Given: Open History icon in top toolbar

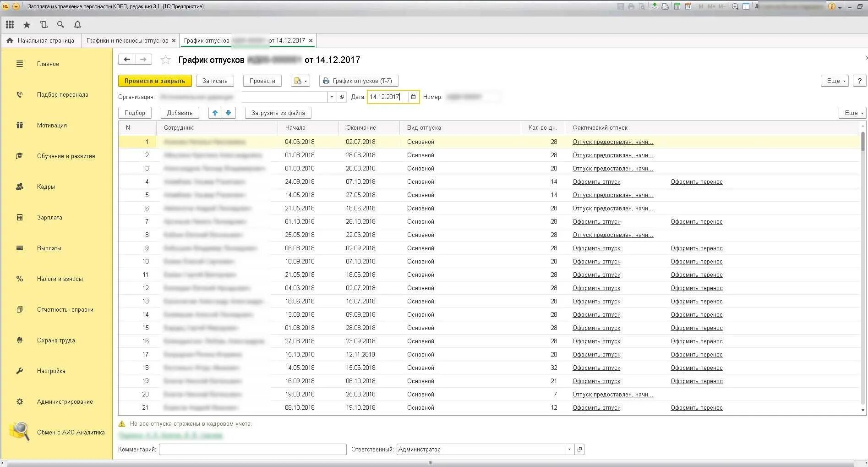Looking at the screenshot, I should (44, 25).
